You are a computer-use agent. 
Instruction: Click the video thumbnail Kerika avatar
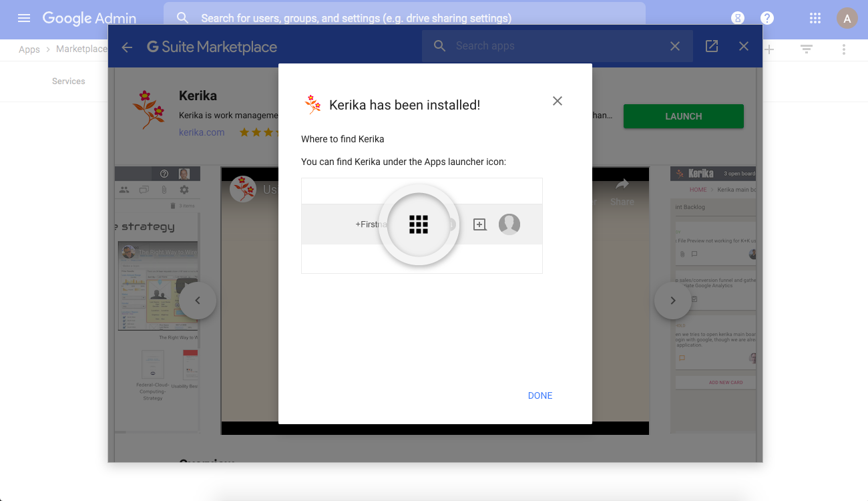coord(243,189)
